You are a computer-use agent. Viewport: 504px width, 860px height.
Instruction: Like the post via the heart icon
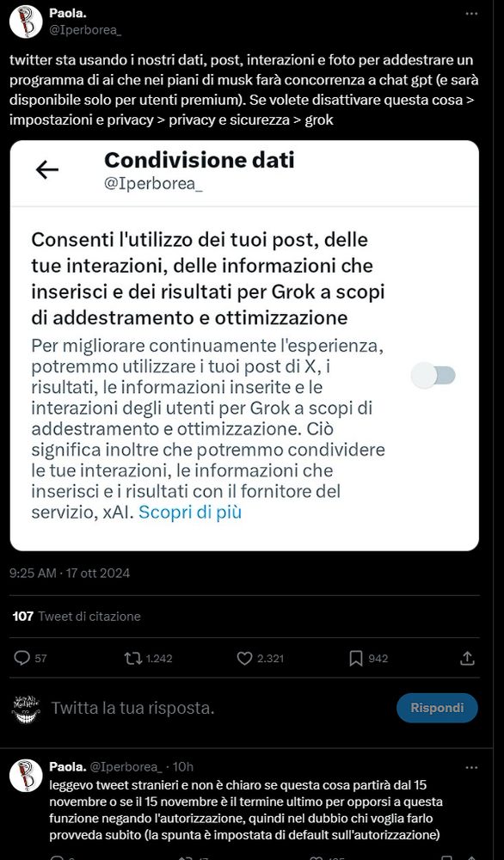(x=244, y=658)
